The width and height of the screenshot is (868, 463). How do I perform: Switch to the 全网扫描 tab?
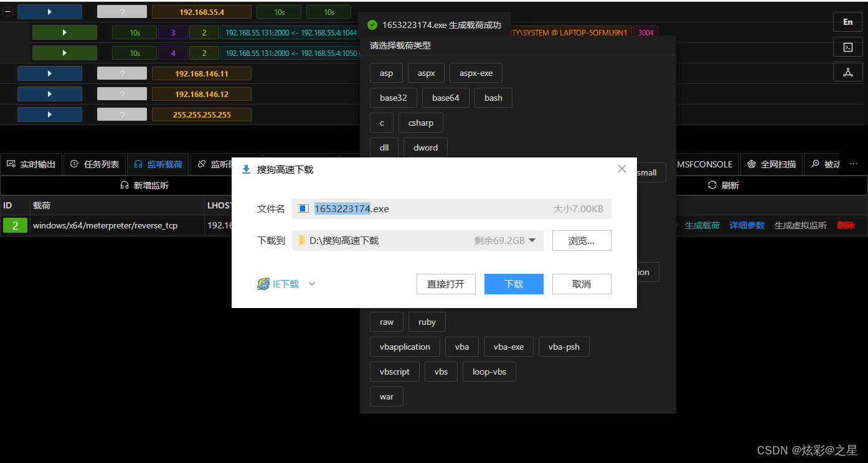(x=771, y=164)
